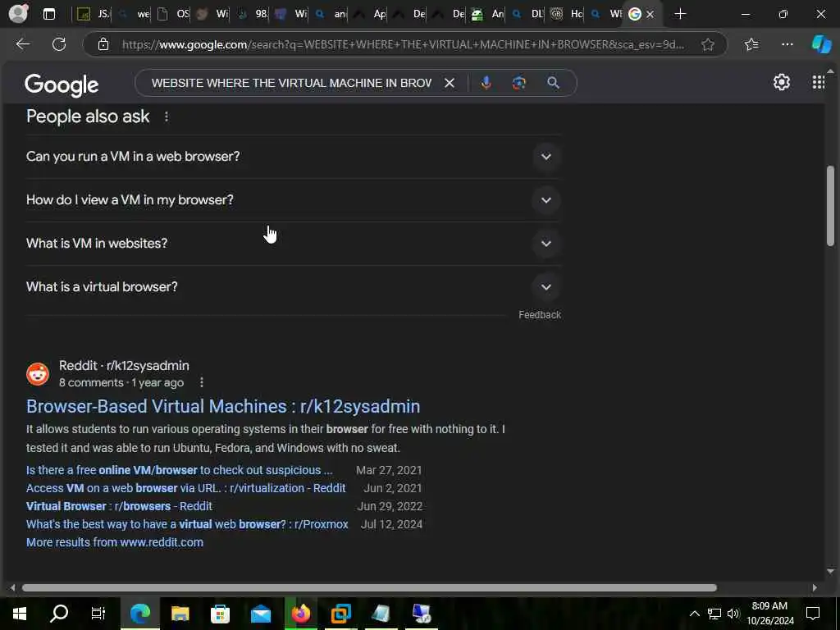The width and height of the screenshot is (840, 630).
Task: Click the Reddit favicon of the result
Action: tap(38, 374)
